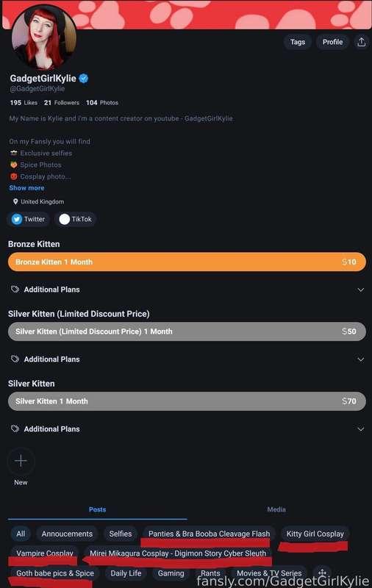Select the Posts tab
Image resolution: width=372 pixels, height=588 pixels.
click(x=98, y=509)
